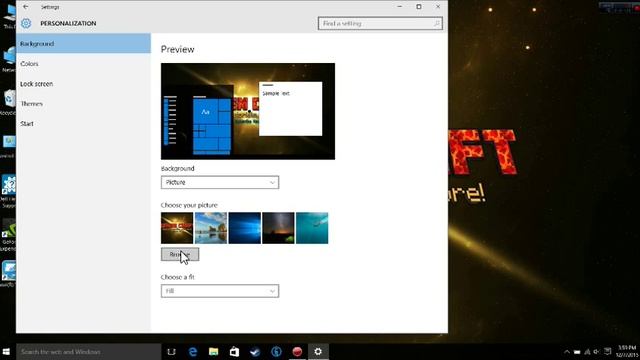Open the Windows Start menu

[6, 351]
